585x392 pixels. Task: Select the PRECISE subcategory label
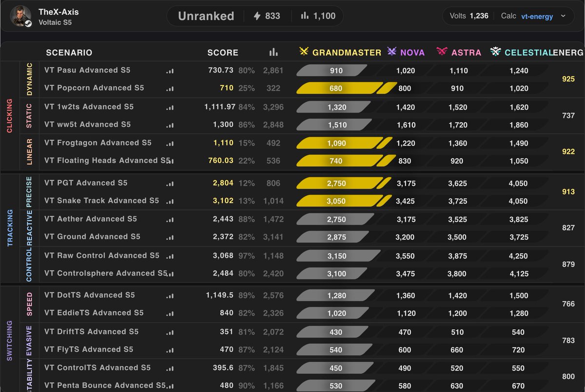(29, 191)
